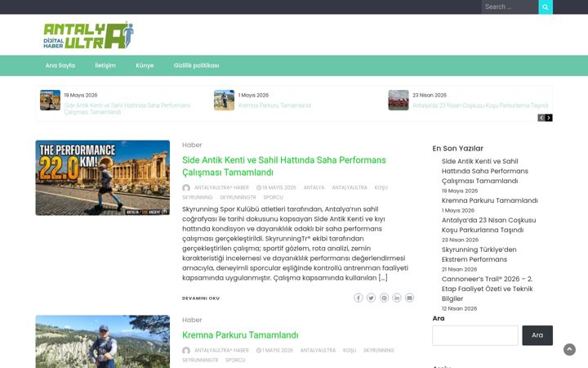This screenshot has height=368, width=588.
Task: Open carousel thumbnail dated 23 Nisan 2026
Action: 399,101
